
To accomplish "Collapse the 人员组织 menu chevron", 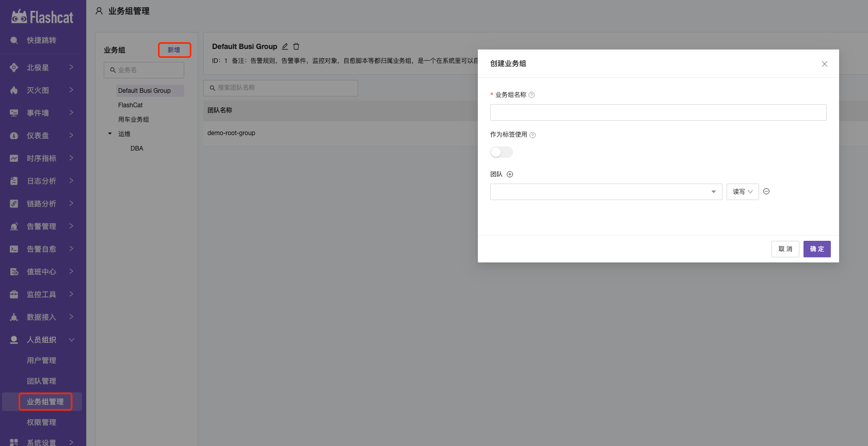I will pos(71,340).
